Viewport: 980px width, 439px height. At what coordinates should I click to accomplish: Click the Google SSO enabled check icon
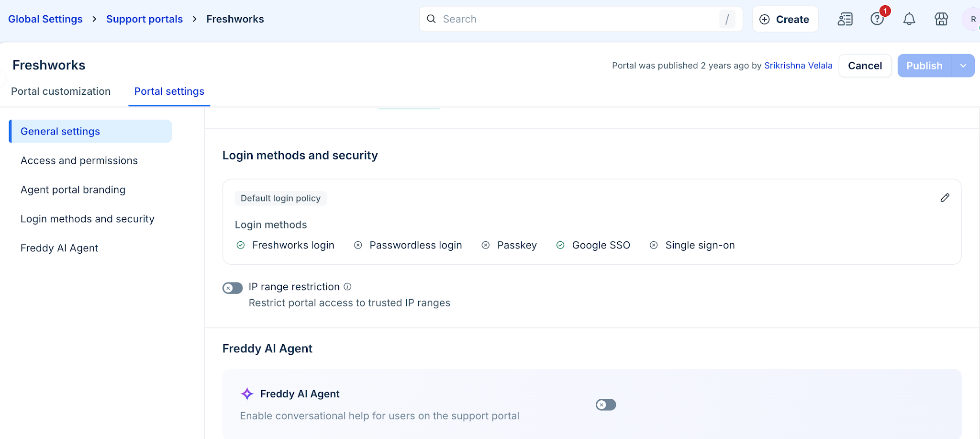[x=560, y=245]
